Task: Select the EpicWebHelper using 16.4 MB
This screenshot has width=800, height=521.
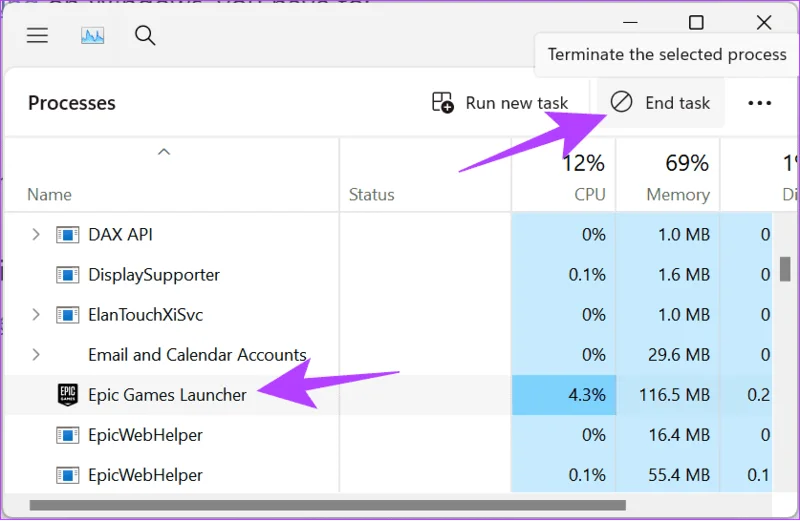Action: [145, 435]
